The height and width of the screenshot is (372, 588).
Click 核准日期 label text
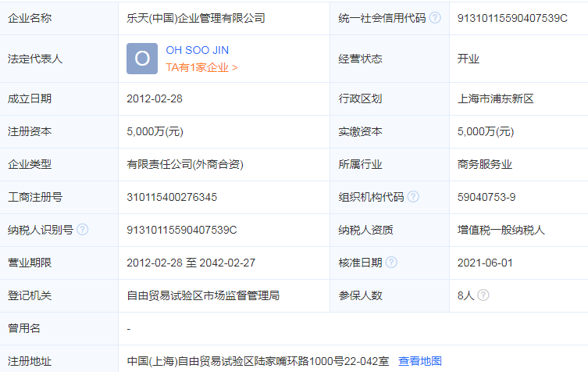pos(360,263)
